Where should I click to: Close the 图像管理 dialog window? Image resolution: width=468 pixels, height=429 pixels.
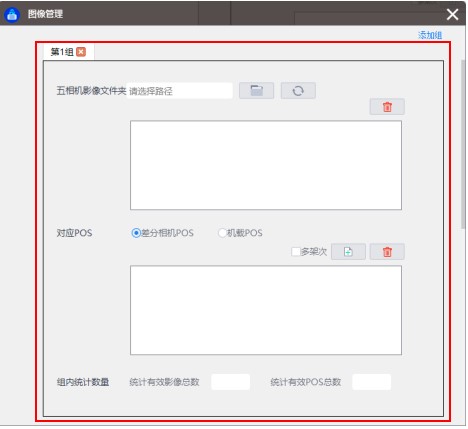[452, 14]
